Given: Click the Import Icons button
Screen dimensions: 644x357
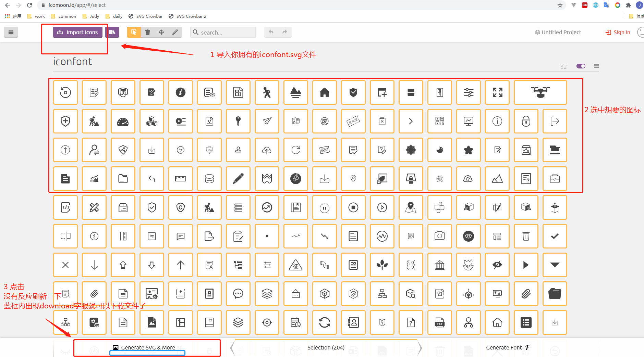Looking at the screenshot, I should point(77,32).
